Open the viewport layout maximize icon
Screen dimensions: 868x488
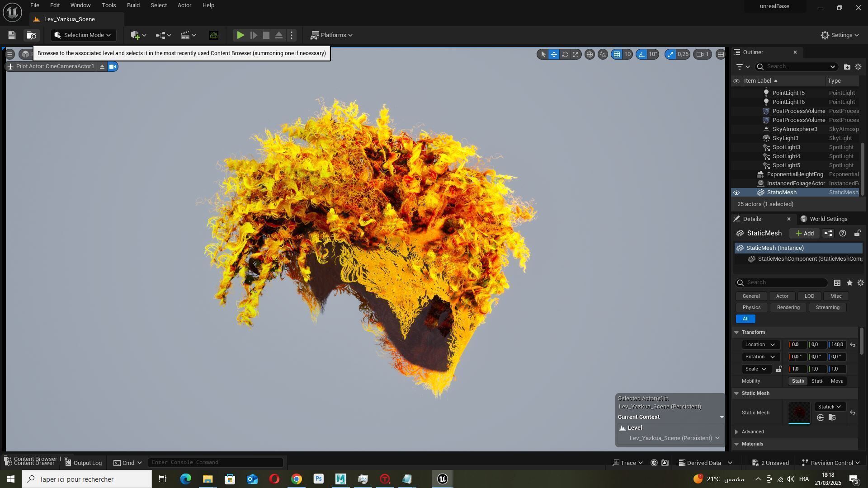coord(721,54)
